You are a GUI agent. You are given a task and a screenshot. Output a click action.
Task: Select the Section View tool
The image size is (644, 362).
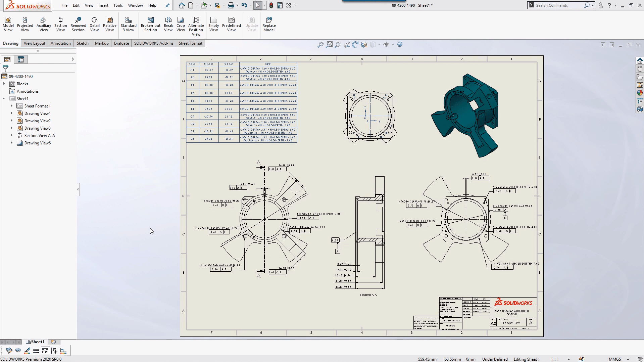[x=60, y=24]
